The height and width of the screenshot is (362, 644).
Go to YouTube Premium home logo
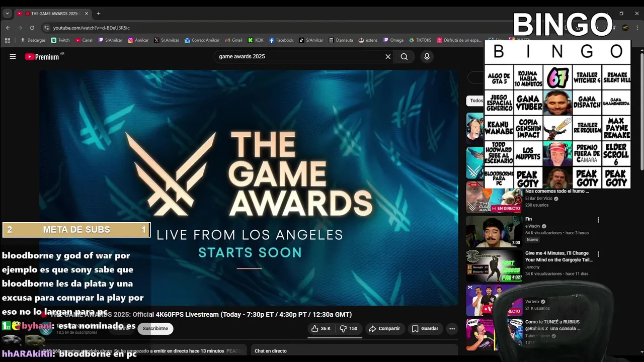42,57
